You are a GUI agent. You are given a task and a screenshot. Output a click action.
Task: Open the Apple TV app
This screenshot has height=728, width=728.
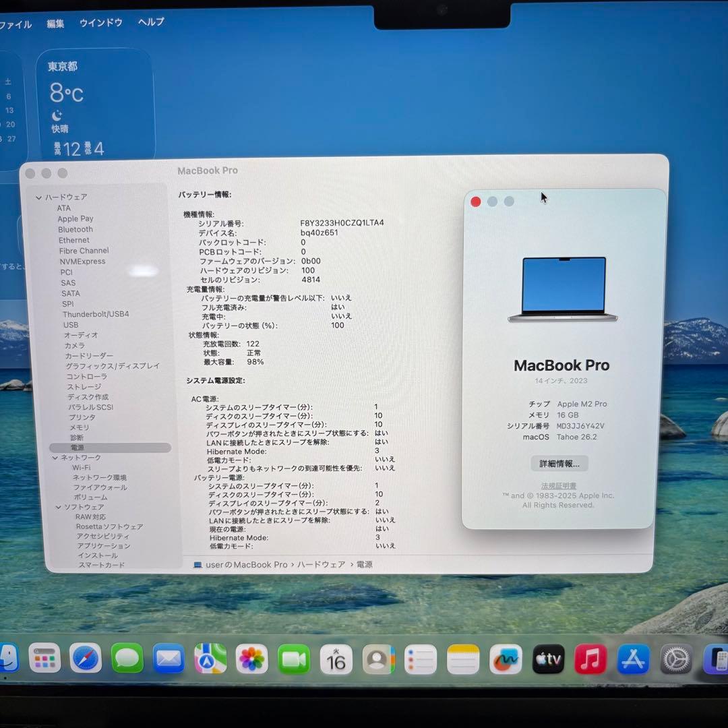pos(548,659)
